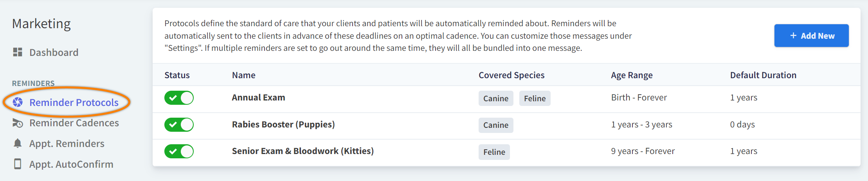Viewport: 868px width, 181px height.
Task: Open Senior Exam & Bloodwork (Kitties) protocol
Action: click(x=303, y=151)
